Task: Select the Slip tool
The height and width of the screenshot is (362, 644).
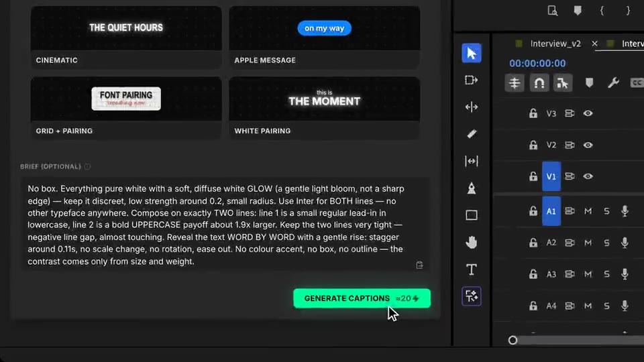Action: point(471,161)
